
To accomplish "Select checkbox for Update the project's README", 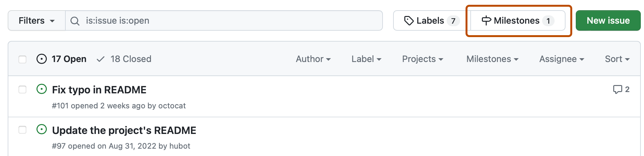I will point(22,130).
